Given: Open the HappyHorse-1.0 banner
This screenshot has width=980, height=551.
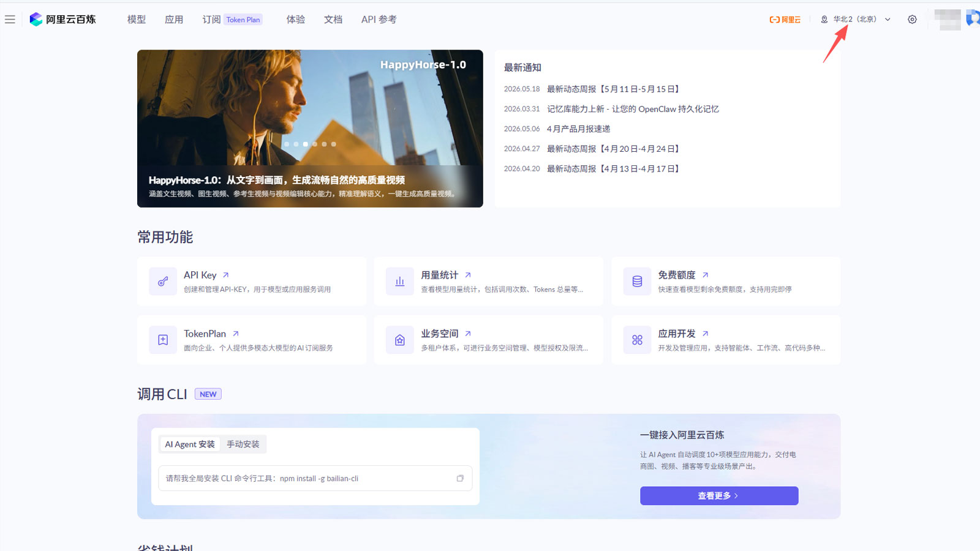Looking at the screenshot, I should click(310, 129).
